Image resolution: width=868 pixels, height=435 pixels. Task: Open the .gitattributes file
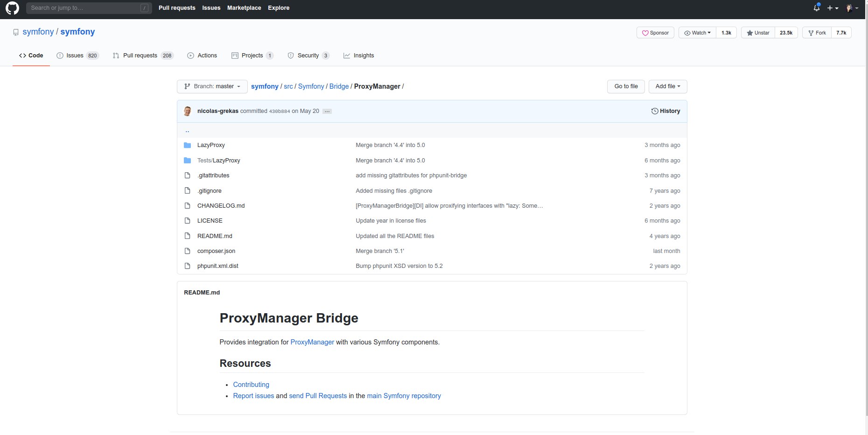point(213,175)
